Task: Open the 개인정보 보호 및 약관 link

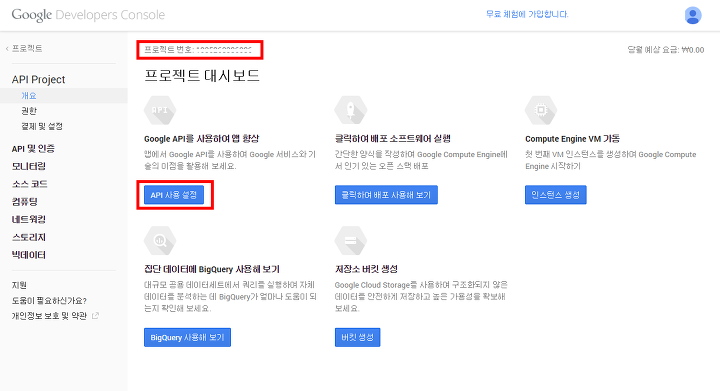Action: 49,316
